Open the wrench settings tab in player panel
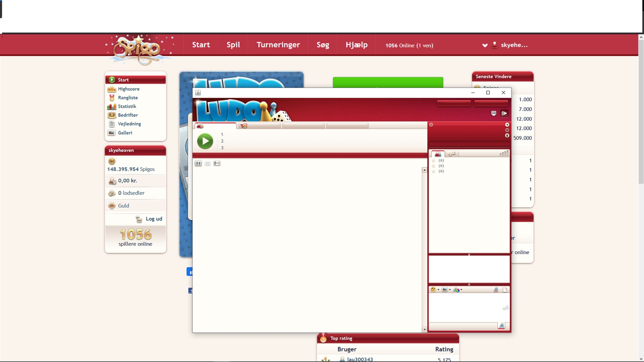The width and height of the screenshot is (644, 362). [x=452, y=154]
